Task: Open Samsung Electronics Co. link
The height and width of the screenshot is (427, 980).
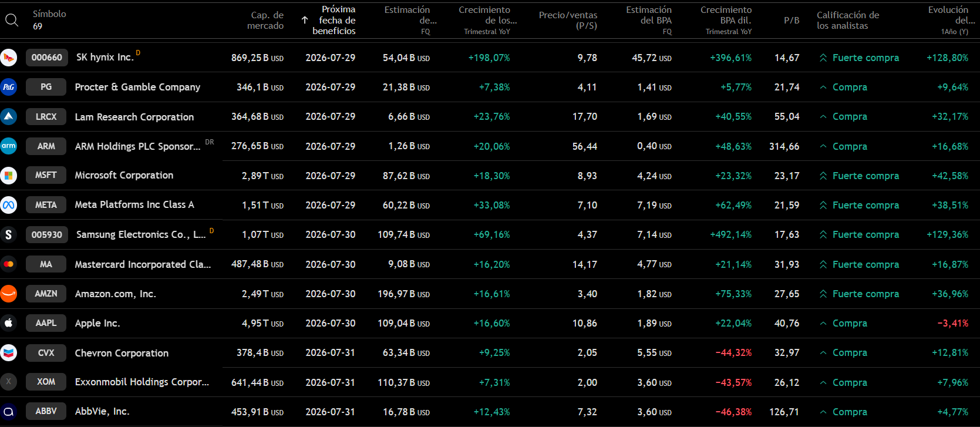Action: point(141,234)
